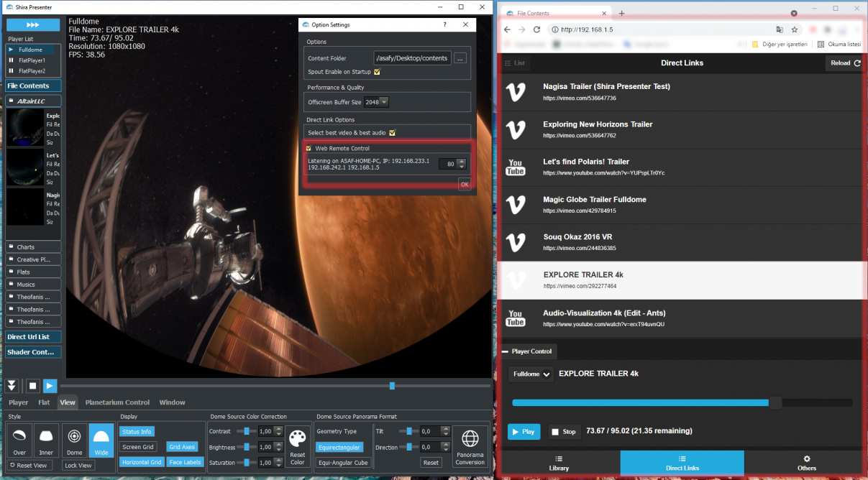Toggle Face Labels display
The image size is (868, 480).
point(185,462)
